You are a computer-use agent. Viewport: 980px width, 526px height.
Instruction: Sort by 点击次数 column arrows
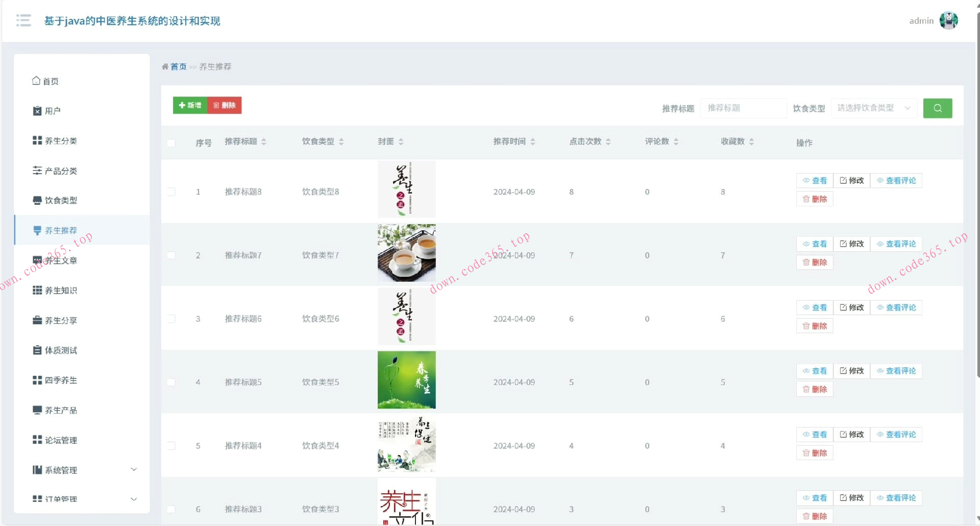(608, 142)
